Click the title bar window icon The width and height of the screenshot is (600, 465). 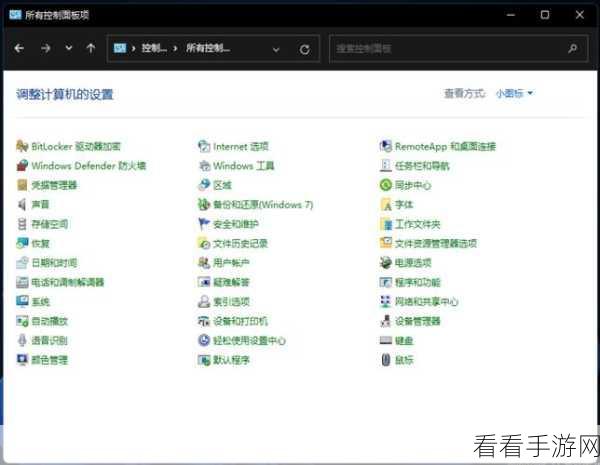tap(15, 15)
